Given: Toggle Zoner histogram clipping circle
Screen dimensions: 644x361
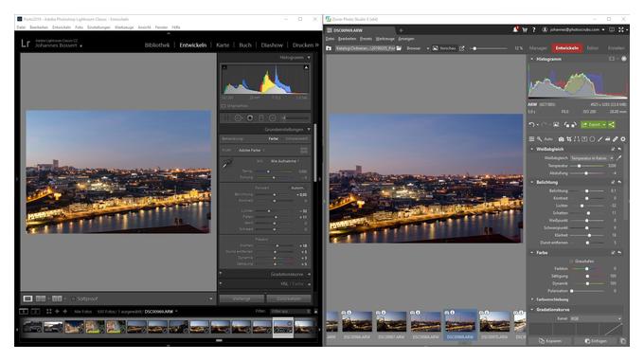Looking at the screenshot, I should click(624, 59).
